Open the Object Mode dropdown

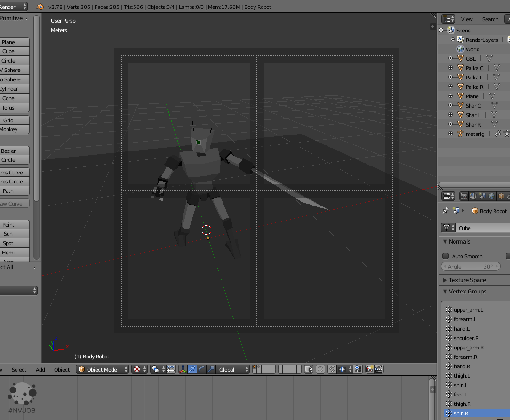coord(103,369)
